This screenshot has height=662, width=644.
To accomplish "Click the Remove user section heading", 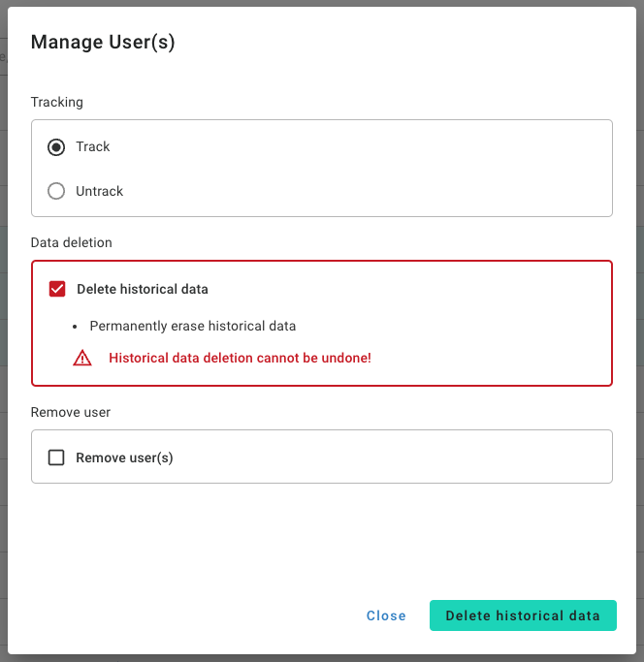I will pyautogui.click(x=71, y=412).
